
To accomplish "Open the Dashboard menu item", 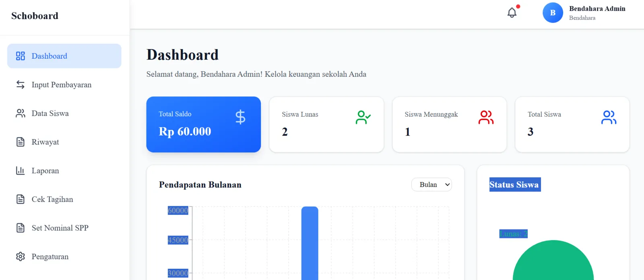I will click(x=64, y=56).
